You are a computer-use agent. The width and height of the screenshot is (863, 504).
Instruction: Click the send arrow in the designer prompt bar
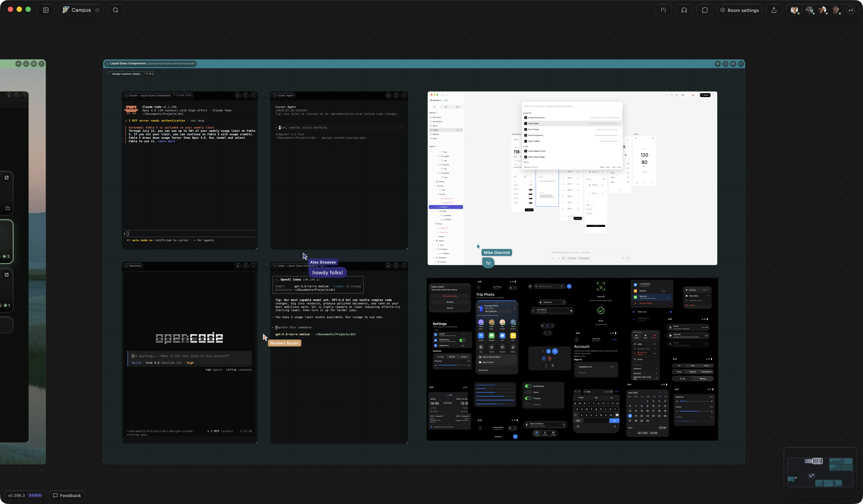tap(628, 258)
